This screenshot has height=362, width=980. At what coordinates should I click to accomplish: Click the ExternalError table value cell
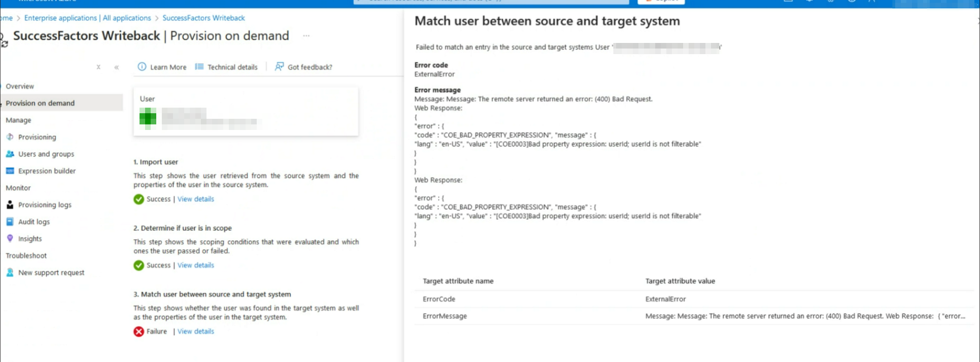(666, 299)
